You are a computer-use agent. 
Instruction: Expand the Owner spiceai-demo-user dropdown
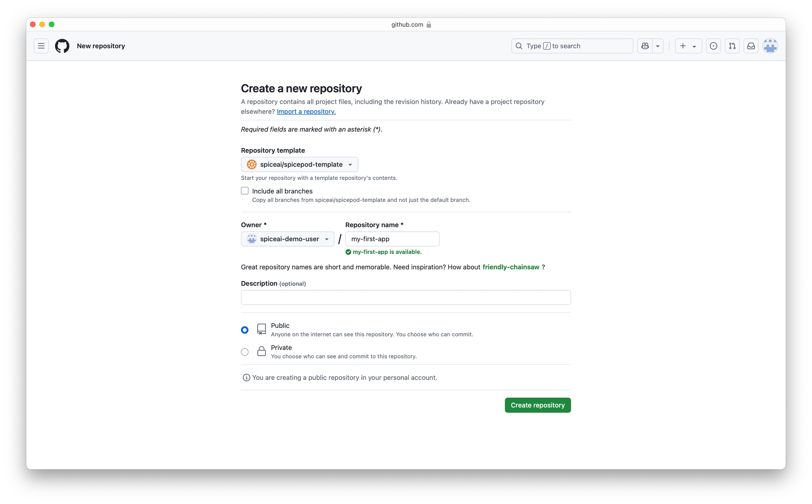tap(288, 239)
